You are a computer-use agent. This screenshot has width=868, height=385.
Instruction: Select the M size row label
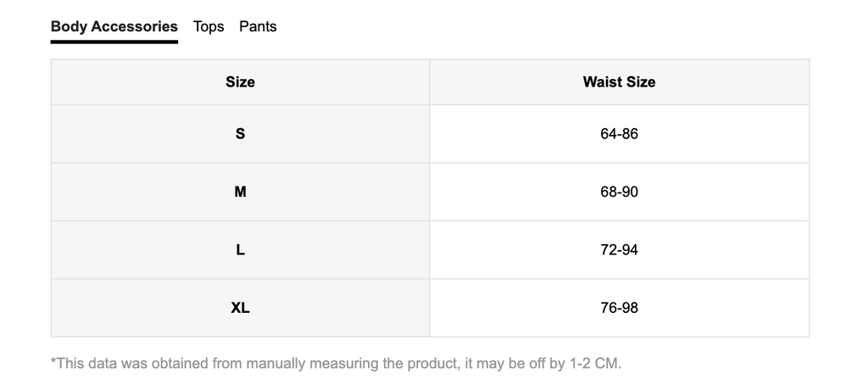240,192
